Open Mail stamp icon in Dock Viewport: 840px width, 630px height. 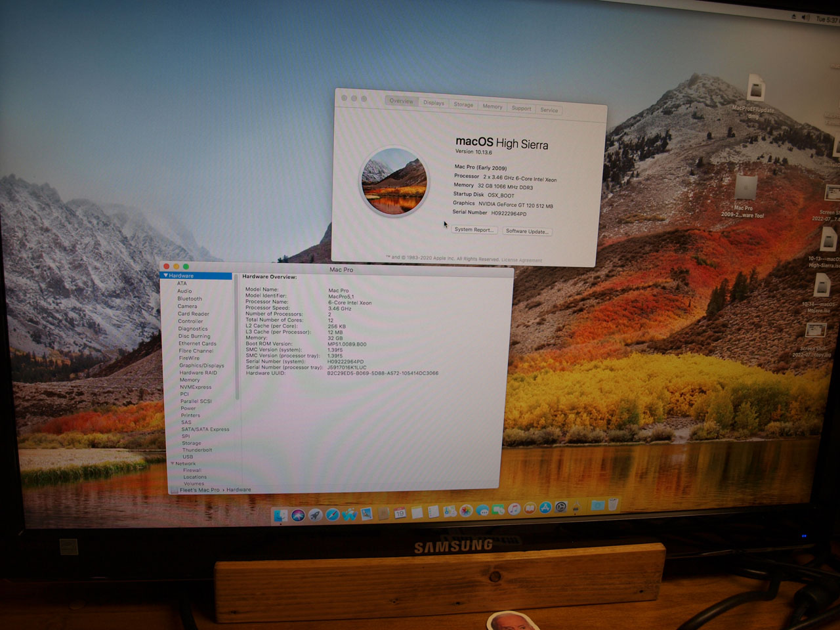pos(366,514)
